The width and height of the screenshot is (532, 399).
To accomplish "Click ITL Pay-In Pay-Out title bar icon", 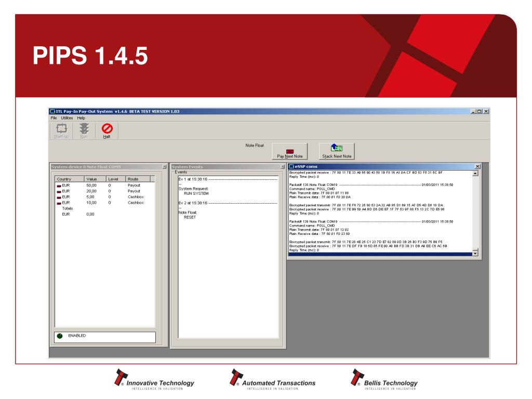I will (52, 111).
